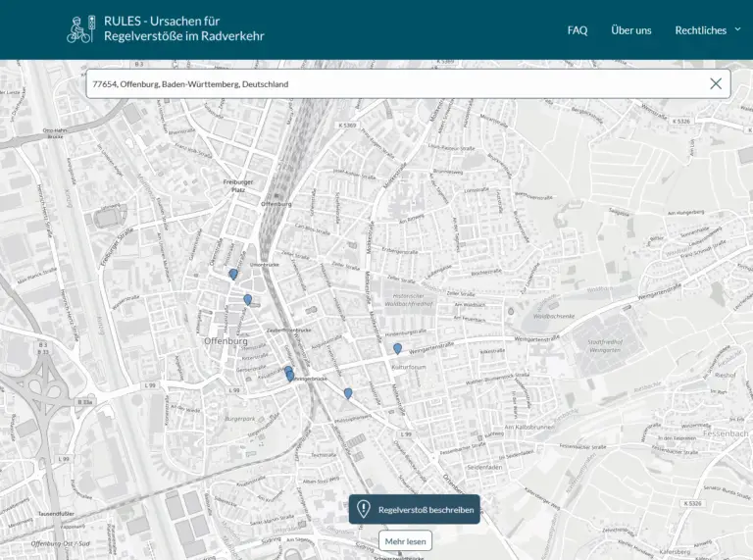Clear the search field with the X icon
The height and width of the screenshot is (560, 753).
[716, 84]
